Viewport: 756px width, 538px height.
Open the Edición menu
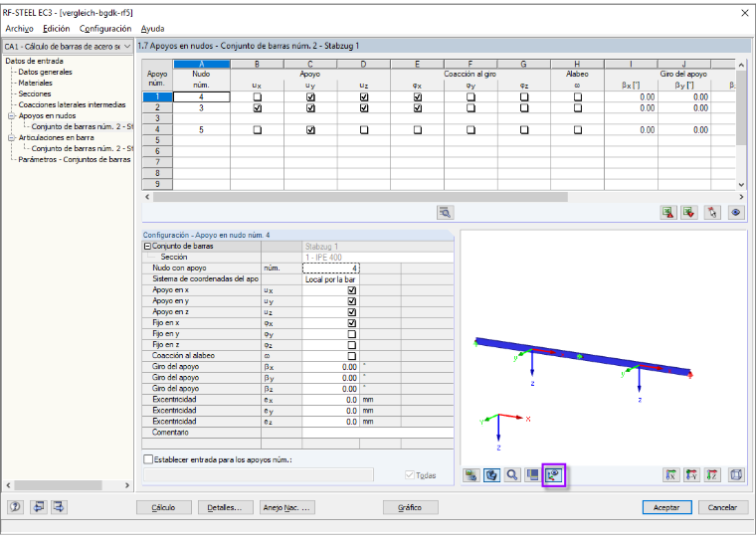[x=57, y=29]
